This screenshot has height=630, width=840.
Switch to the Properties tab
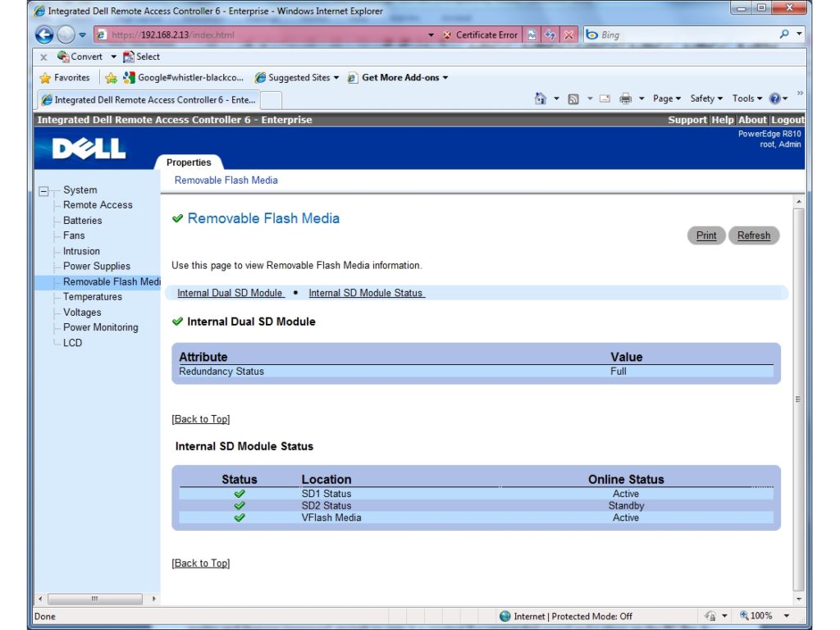[x=189, y=162]
